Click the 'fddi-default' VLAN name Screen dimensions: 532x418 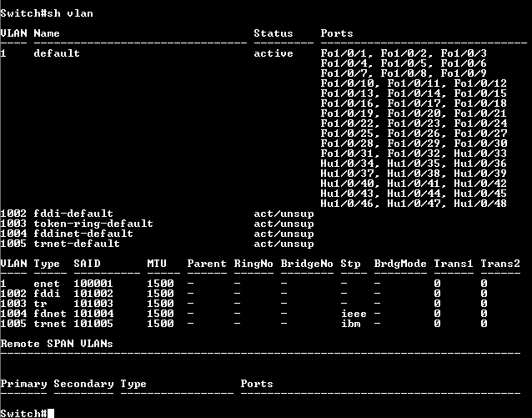tap(73, 214)
